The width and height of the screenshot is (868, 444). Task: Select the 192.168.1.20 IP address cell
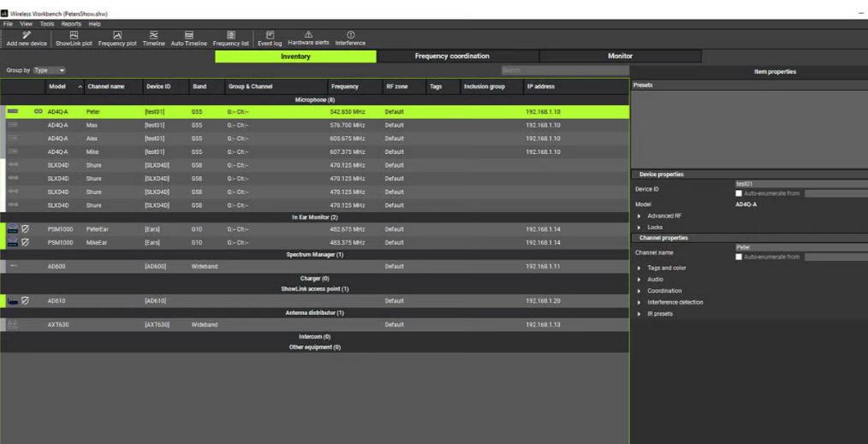543,301
